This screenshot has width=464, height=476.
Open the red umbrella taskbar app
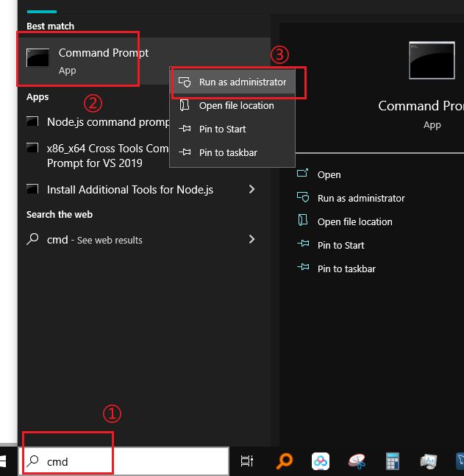357,461
